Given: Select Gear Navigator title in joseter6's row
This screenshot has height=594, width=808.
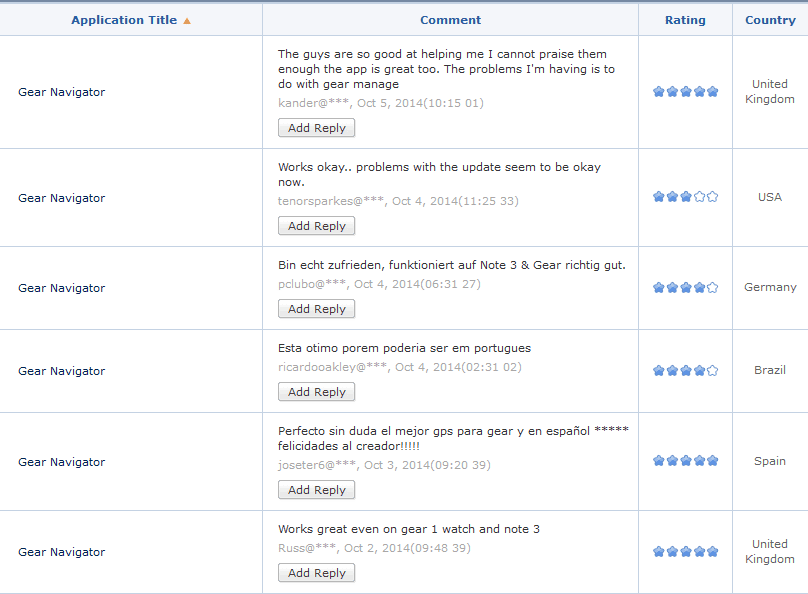Looking at the screenshot, I should pyautogui.click(x=62, y=462).
